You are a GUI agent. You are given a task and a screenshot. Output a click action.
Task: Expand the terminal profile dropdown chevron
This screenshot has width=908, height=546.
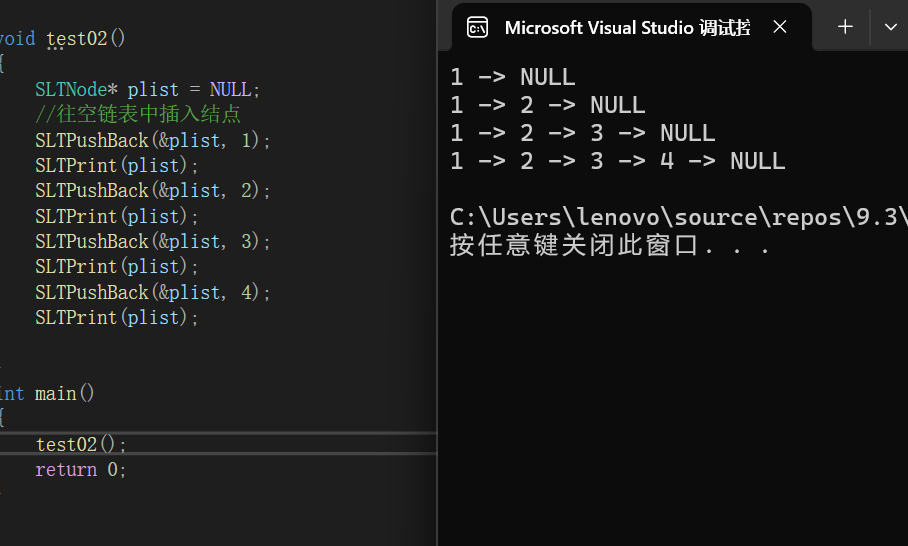click(x=891, y=27)
